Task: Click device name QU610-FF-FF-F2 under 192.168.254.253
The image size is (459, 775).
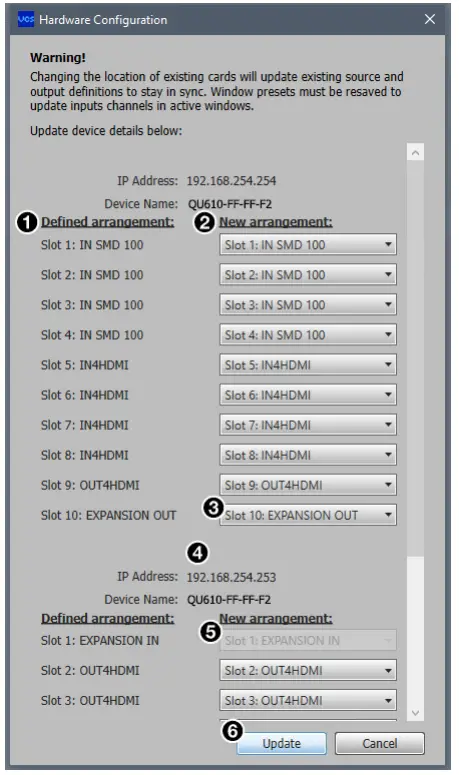Action: [229, 600]
